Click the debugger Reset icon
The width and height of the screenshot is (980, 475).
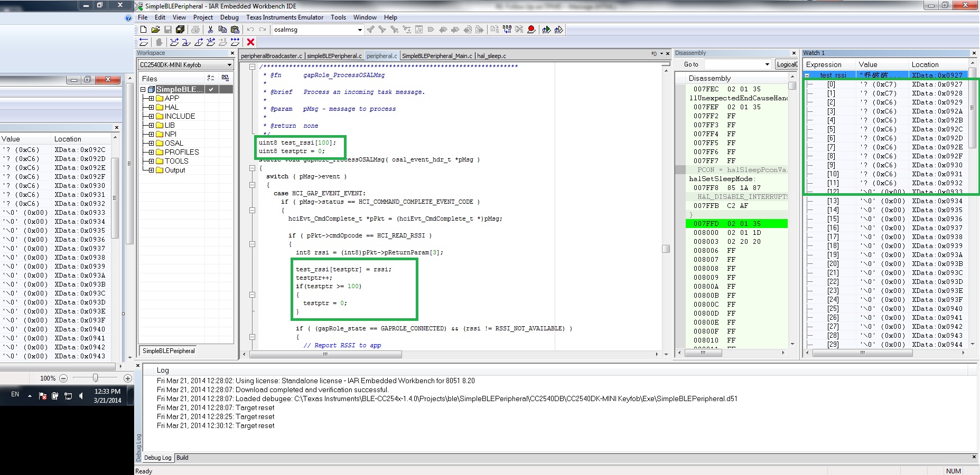pyautogui.click(x=144, y=42)
